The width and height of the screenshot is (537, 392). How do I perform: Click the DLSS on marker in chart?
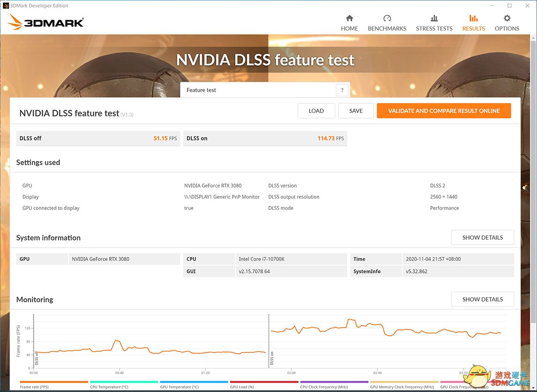point(272,358)
